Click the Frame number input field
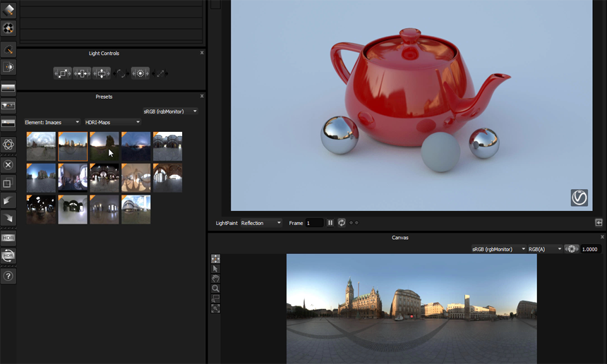The image size is (607, 364). 314,223
